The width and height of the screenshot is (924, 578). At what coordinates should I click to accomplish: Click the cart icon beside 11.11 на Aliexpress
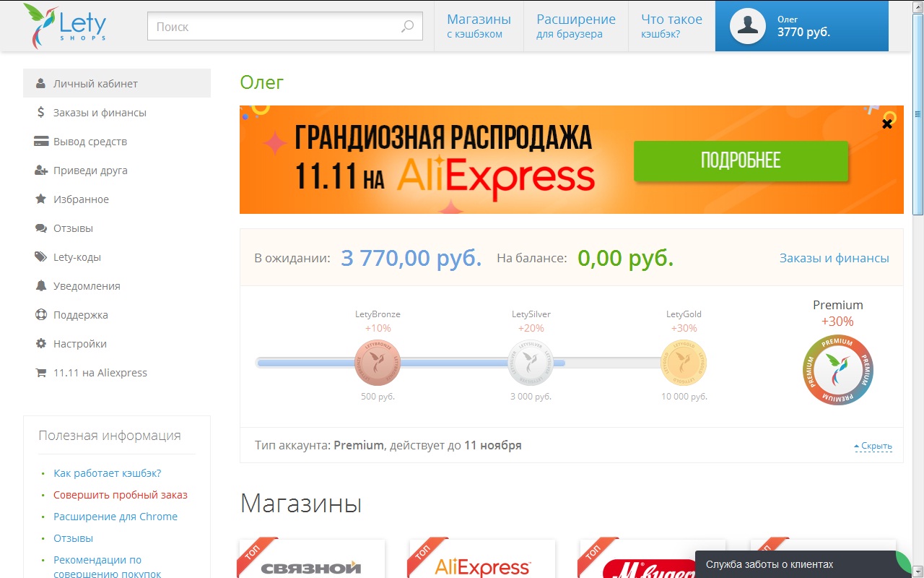[41, 372]
